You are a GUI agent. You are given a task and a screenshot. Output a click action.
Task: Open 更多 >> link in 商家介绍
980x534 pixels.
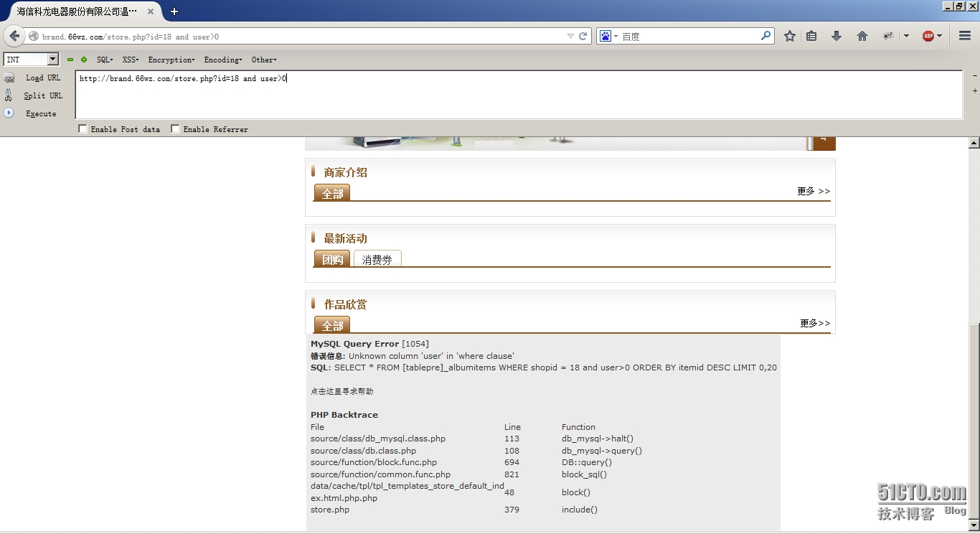(814, 191)
